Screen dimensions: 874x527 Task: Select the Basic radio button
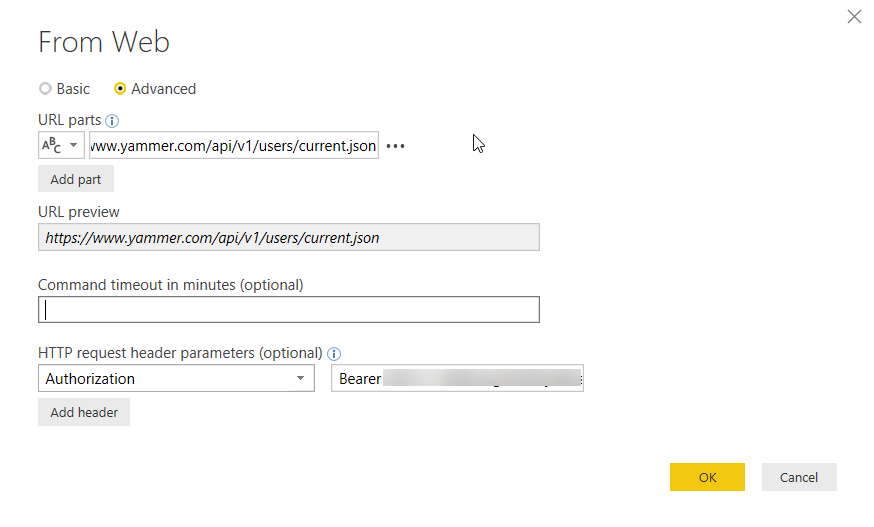[45, 89]
